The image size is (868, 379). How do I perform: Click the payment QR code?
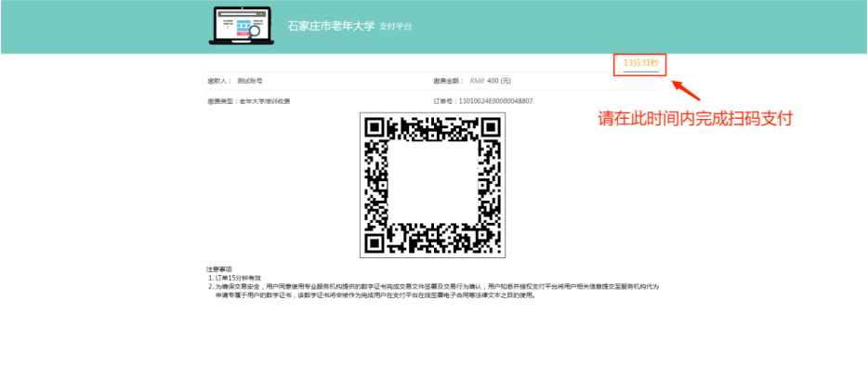point(432,185)
